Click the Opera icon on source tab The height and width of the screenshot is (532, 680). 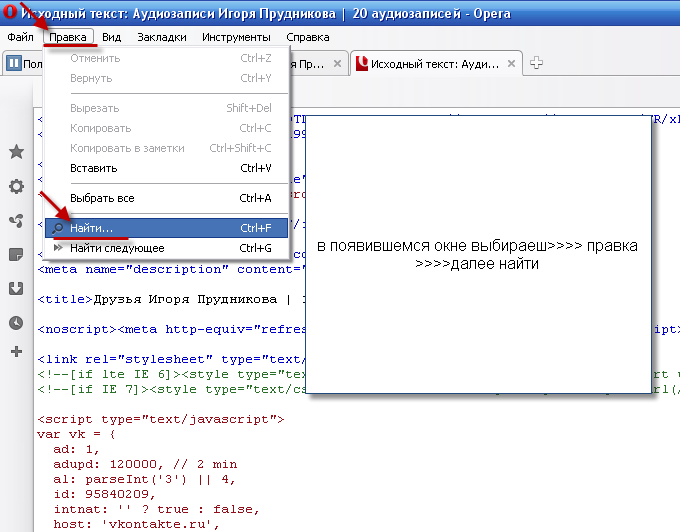362,64
